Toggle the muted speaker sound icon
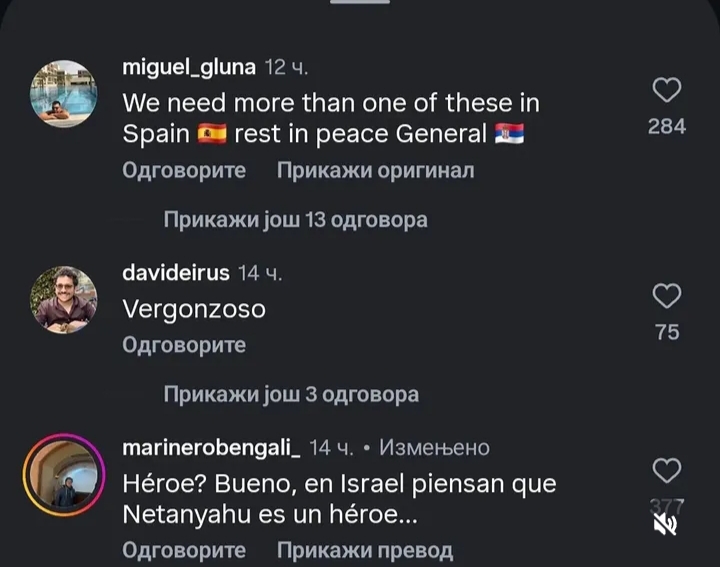 click(665, 524)
